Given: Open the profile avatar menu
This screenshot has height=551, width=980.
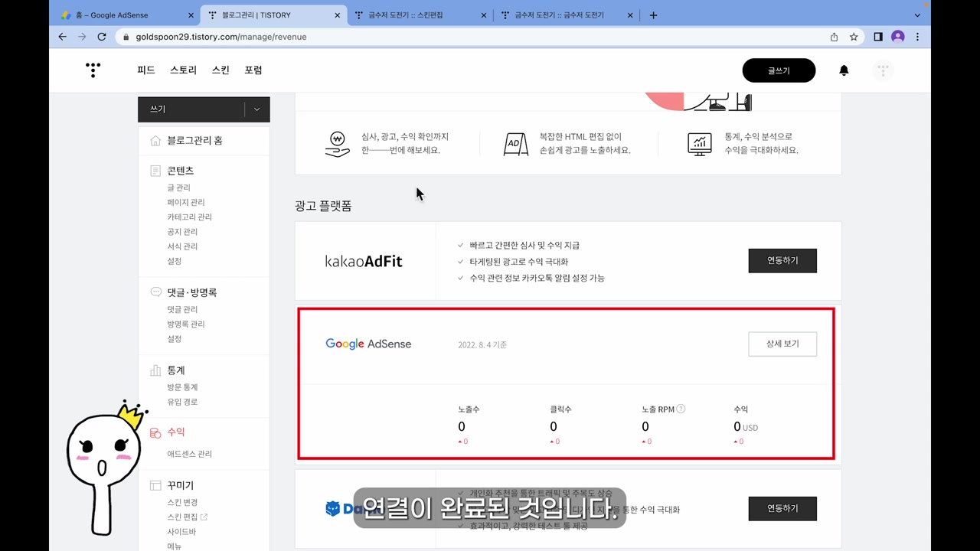Looking at the screenshot, I should click(883, 70).
